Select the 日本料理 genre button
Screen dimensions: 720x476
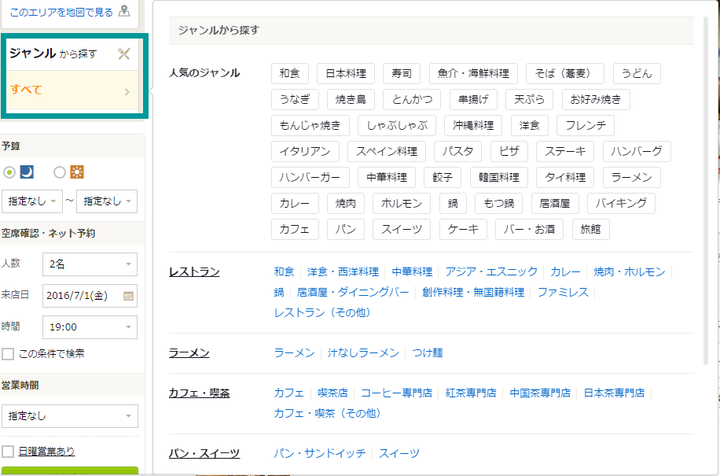click(346, 73)
